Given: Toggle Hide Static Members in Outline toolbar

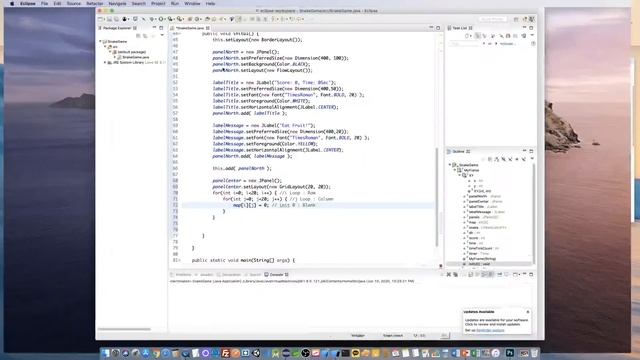Looking at the screenshot, I should [510, 159].
